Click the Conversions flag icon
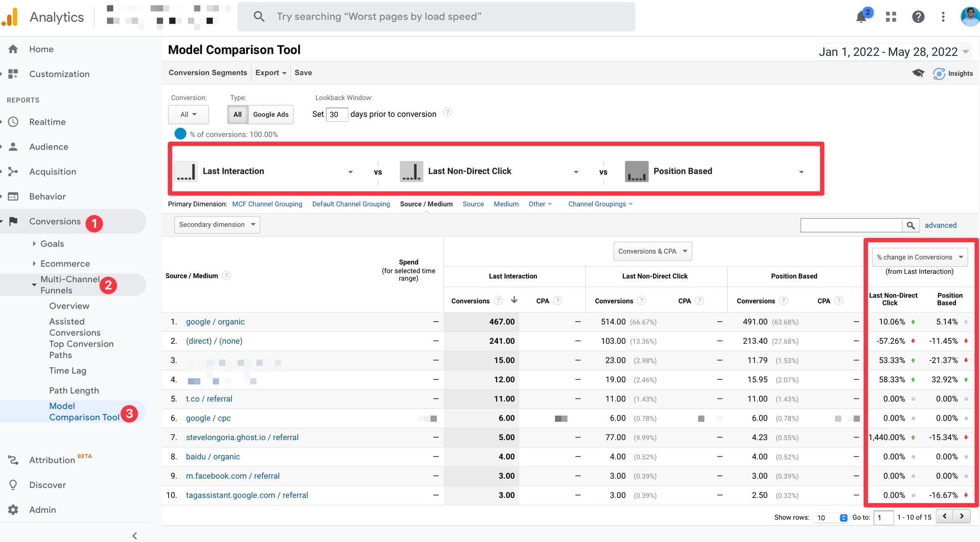The width and height of the screenshot is (980, 542). coord(13,221)
